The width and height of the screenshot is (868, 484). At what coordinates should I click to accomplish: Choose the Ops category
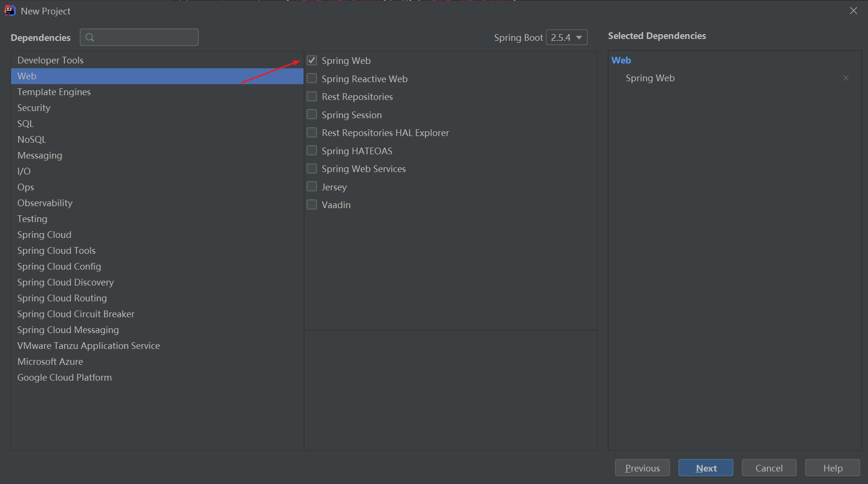[157, 187]
